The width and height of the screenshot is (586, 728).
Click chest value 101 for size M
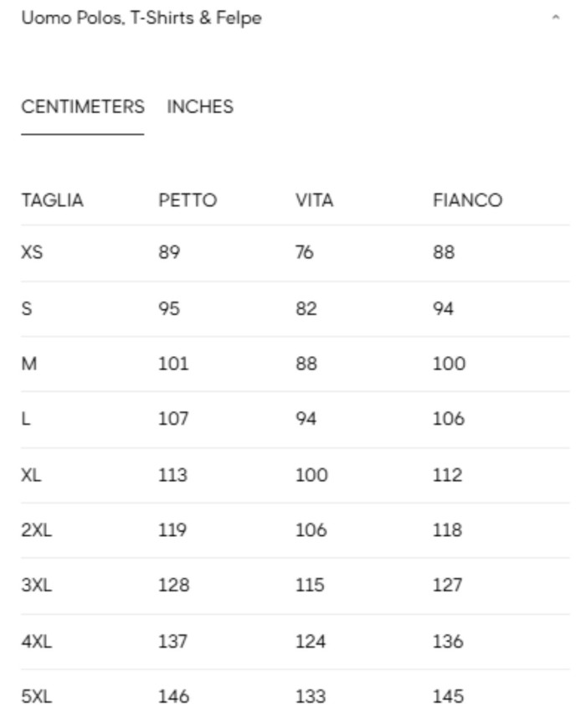173,364
